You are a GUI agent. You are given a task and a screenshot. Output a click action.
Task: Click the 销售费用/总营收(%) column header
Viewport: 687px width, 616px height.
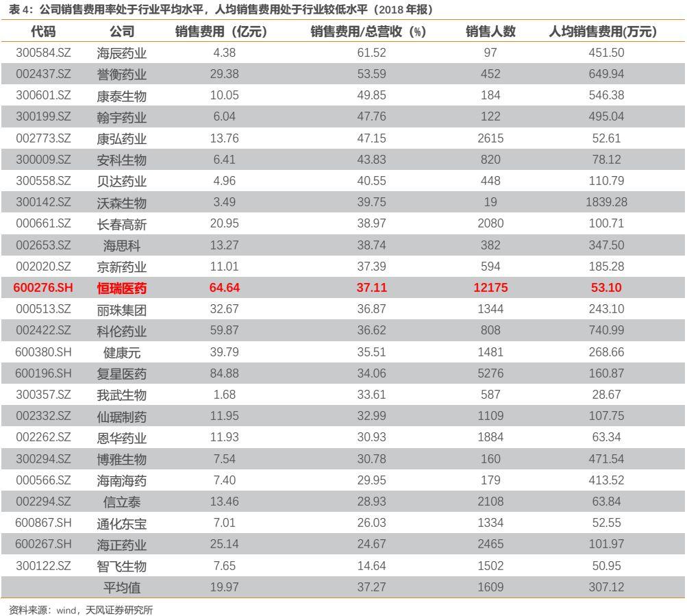[368, 31]
